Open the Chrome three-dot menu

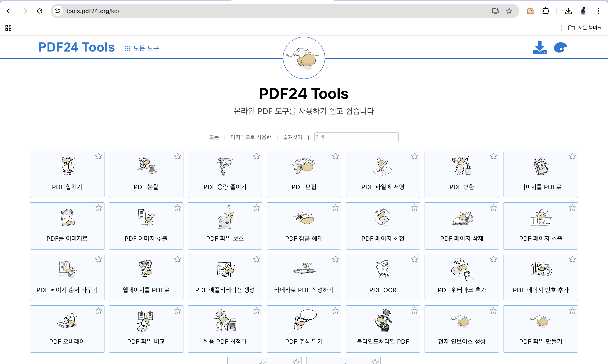coord(598,11)
